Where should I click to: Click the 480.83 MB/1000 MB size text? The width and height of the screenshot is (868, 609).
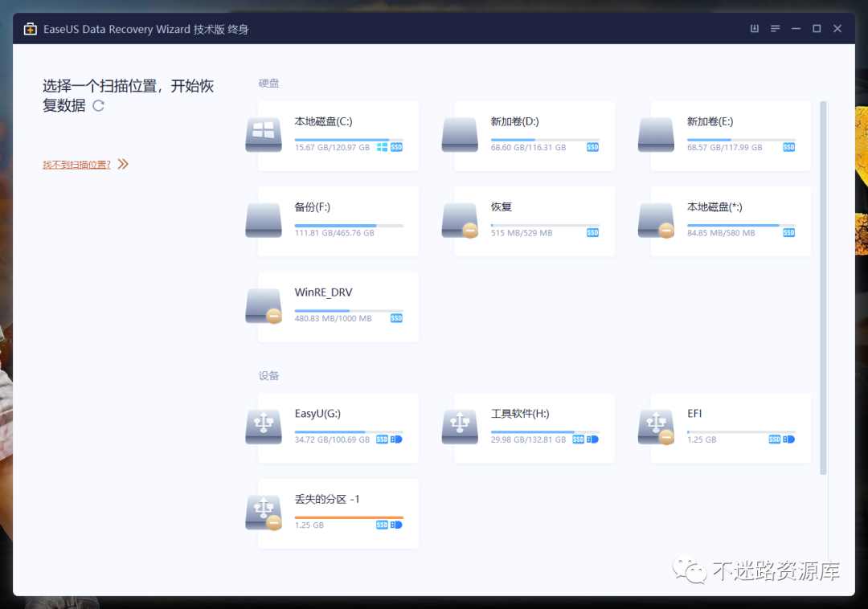pyautogui.click(x=333, y=318)
